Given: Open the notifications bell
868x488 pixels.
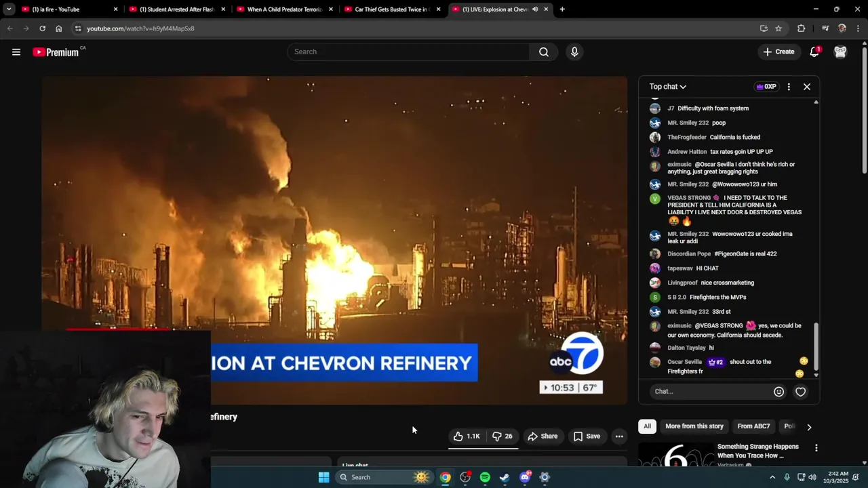Looking at the screenshot, I should [x=814, y=52].
